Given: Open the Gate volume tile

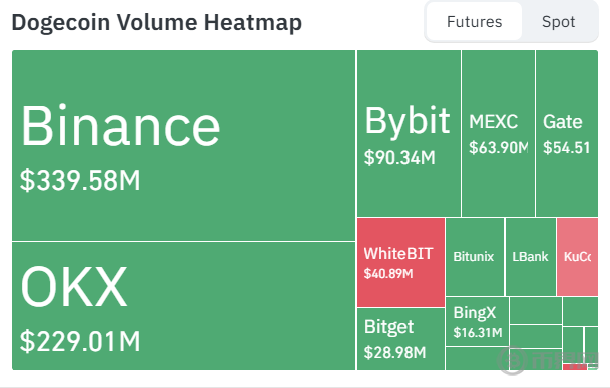Looking at the screenshot, I should point(567,133).
